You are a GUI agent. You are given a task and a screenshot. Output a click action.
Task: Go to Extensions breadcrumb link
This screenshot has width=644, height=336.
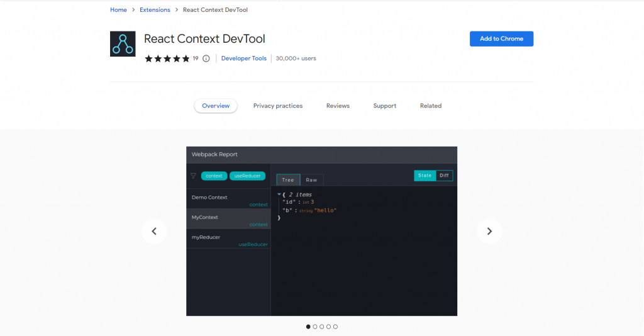click(155, 10)
